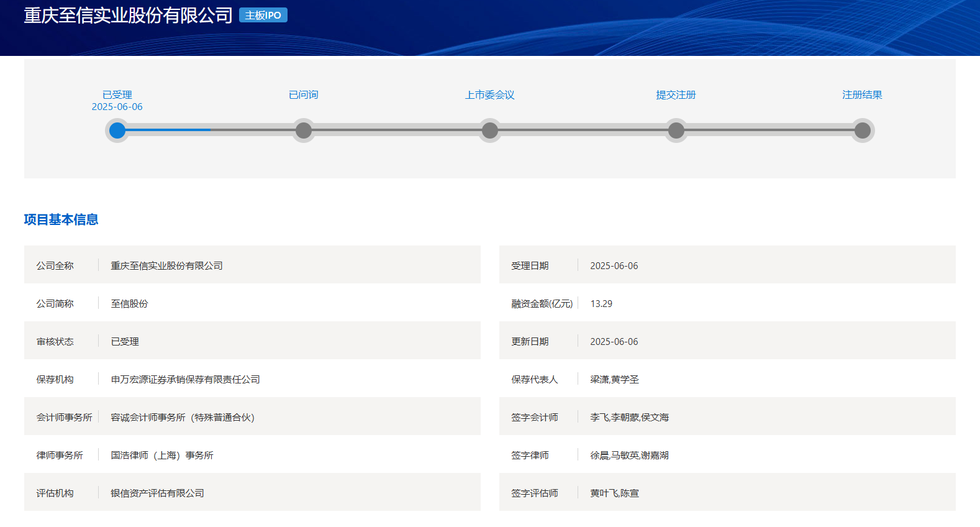Select the sponsor name 申万宏源证券承销保荐有限责任公司
This screenshot has width=980, height=527.
coord(185,380)
